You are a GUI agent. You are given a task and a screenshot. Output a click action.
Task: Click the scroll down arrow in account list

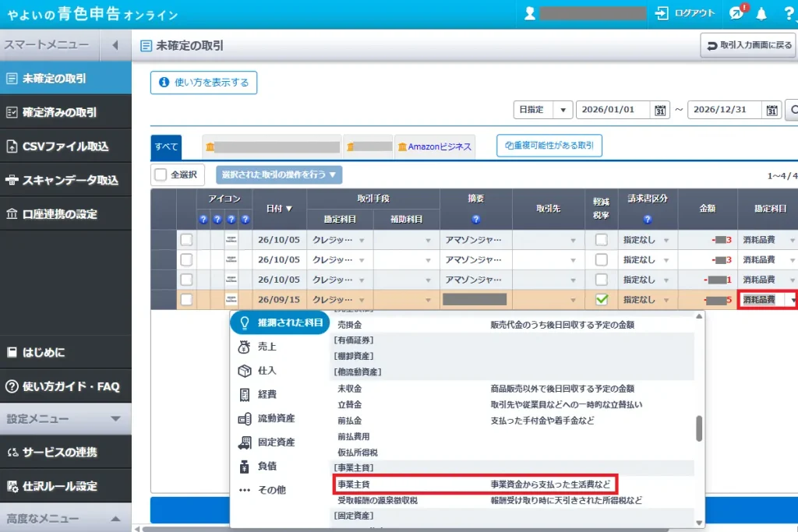699,523
